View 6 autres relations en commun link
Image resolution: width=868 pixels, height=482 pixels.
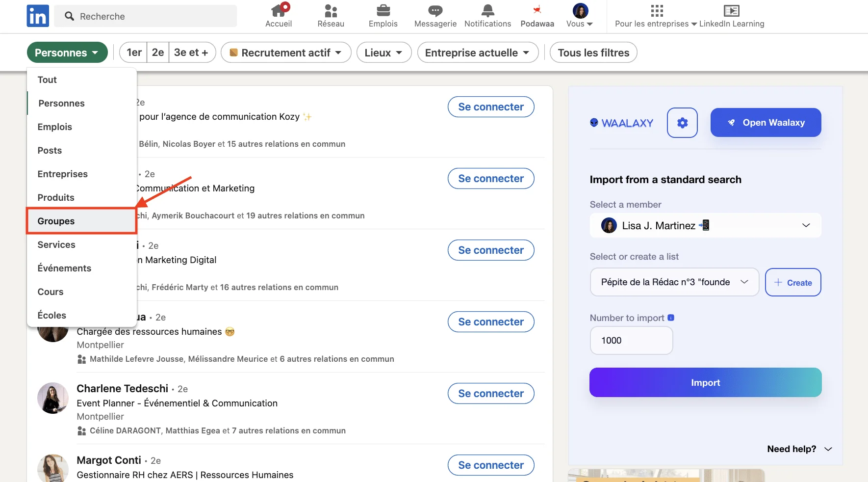point(337,359)
